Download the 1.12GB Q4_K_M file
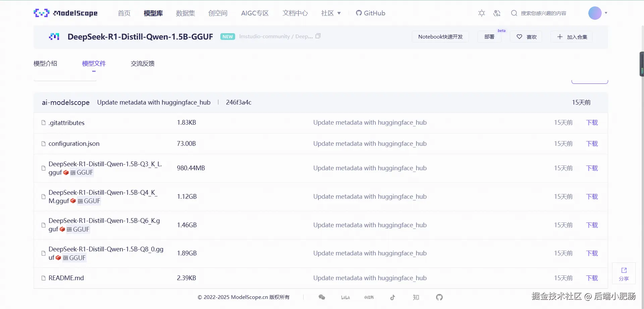Image resolution: width=644 pixels, height=309 pixels. [592, 197]
